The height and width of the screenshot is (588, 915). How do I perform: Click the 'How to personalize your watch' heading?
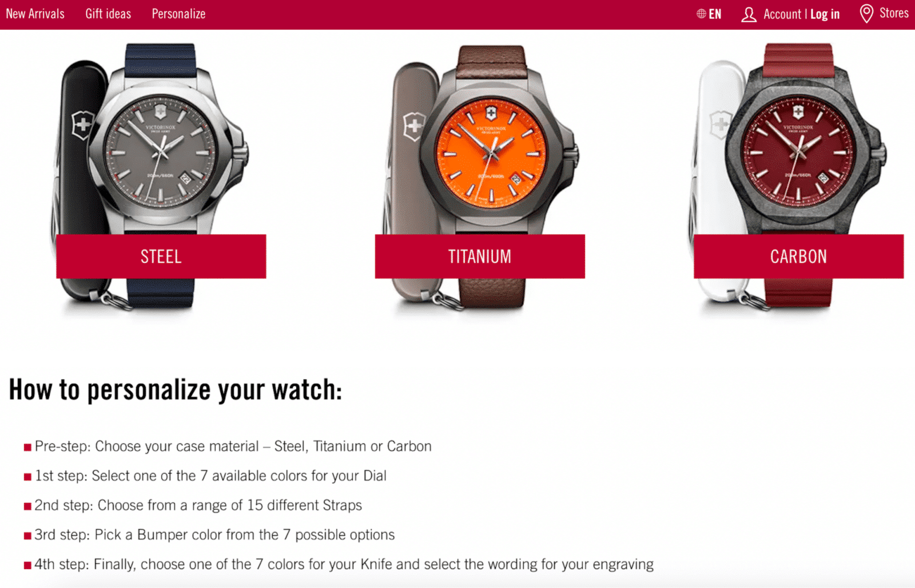(175, 390)
